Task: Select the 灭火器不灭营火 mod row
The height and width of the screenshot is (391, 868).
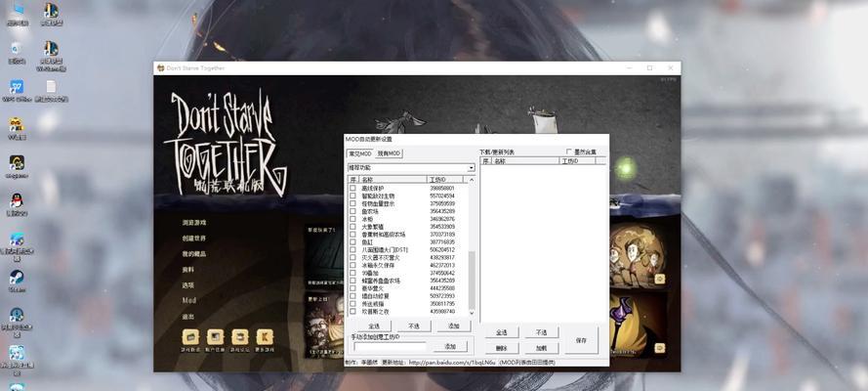Action: [408, 257]
